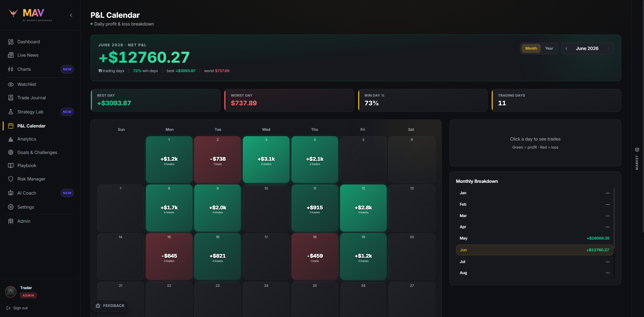Click the P&L Calendar icon in sidebar
The height and width of the screenshot is (317, 644).
click(11, 126)
